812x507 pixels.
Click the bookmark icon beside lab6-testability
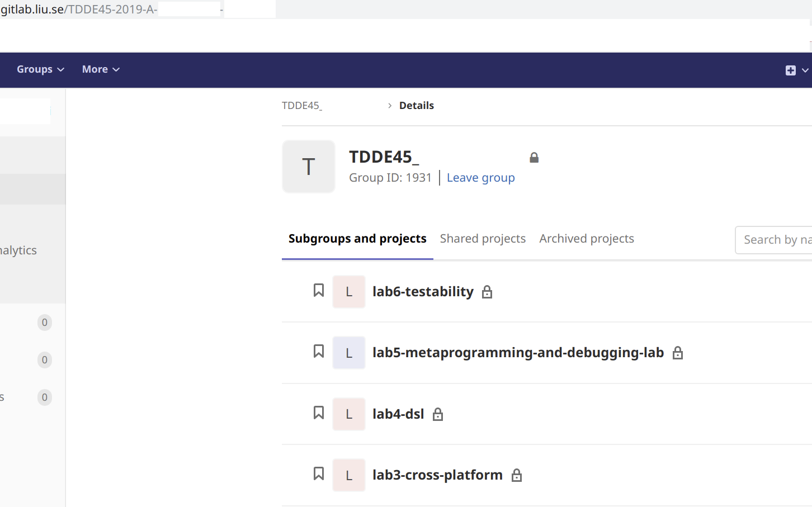click(x=319, y=290)
